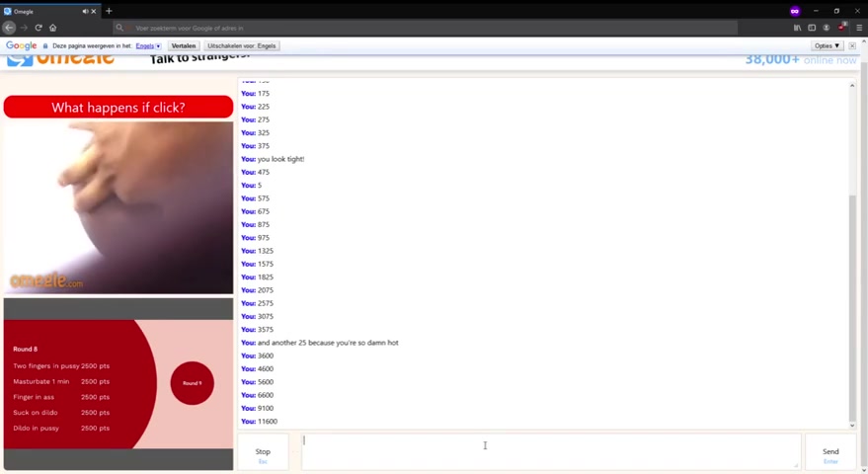Click the Omegle logo
Screen dimensions: 868x474
point(60,60)
